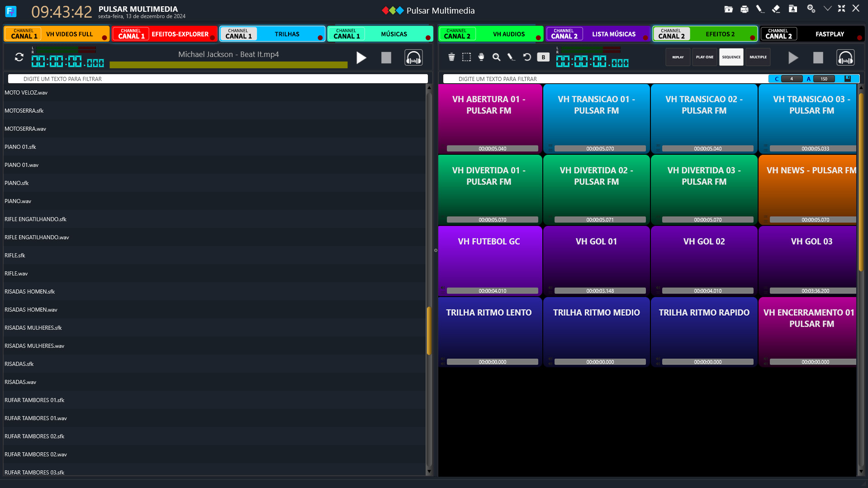Screen dimensions: 868x488
Task: Click the eraser icon in title bar
Action: pos(776,9)
